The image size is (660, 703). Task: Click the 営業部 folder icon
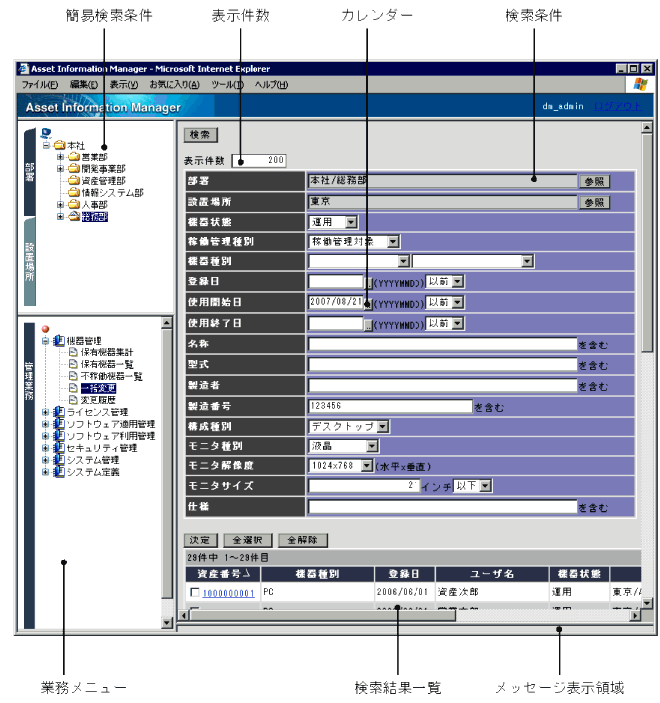[74, 157]
